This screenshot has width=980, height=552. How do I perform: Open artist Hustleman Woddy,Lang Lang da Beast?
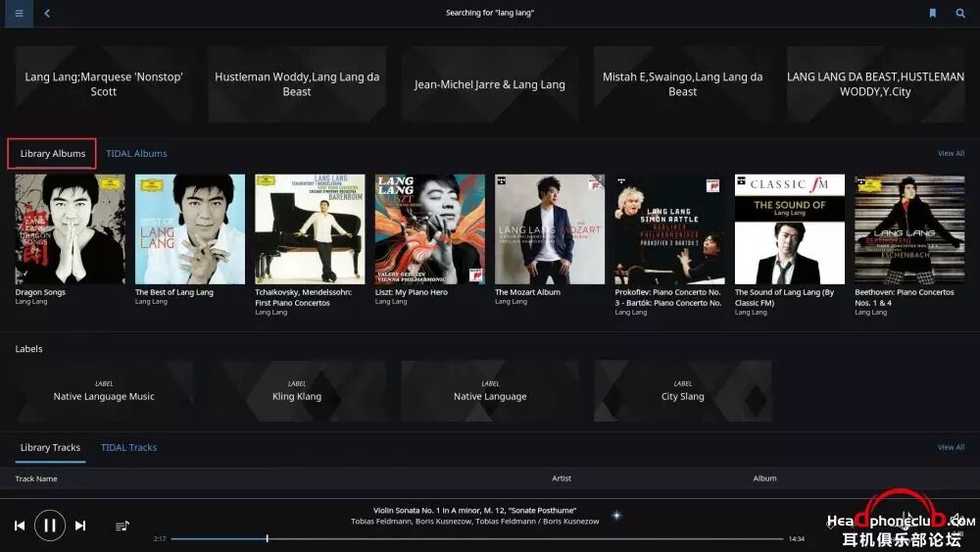pos(297,83)
